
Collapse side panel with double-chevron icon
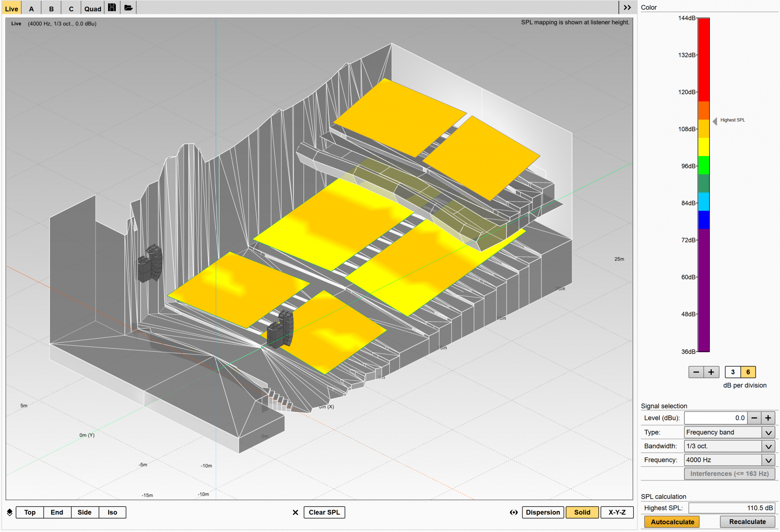[x=627, y=8]
